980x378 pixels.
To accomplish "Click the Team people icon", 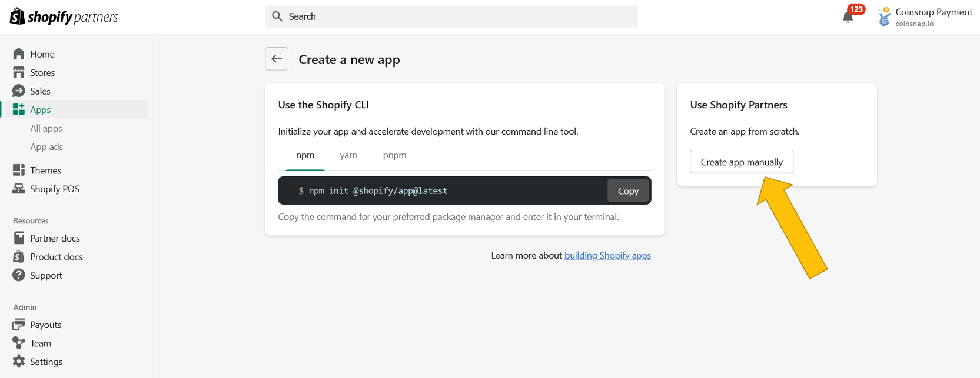I will (x=19, y=343).
